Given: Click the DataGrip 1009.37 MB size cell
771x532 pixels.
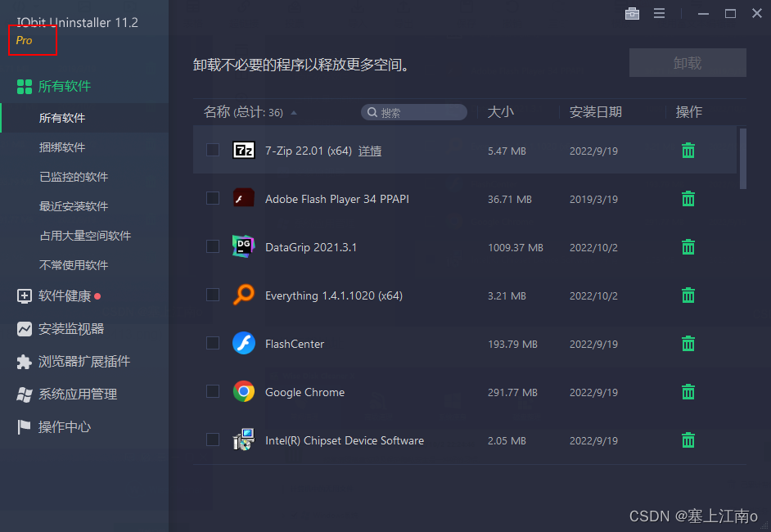Looking at the screenshot, I should [516, 248].
